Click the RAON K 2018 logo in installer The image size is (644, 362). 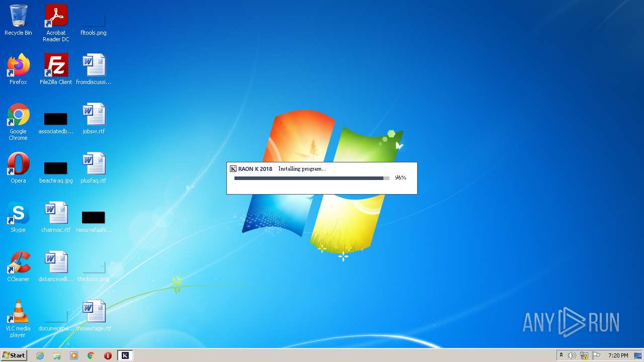tap(251, 169)
